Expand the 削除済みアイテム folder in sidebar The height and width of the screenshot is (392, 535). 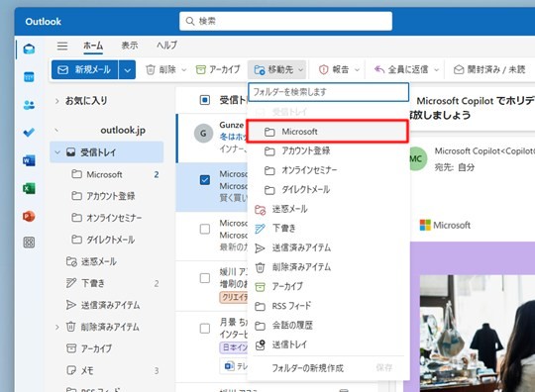57,328
